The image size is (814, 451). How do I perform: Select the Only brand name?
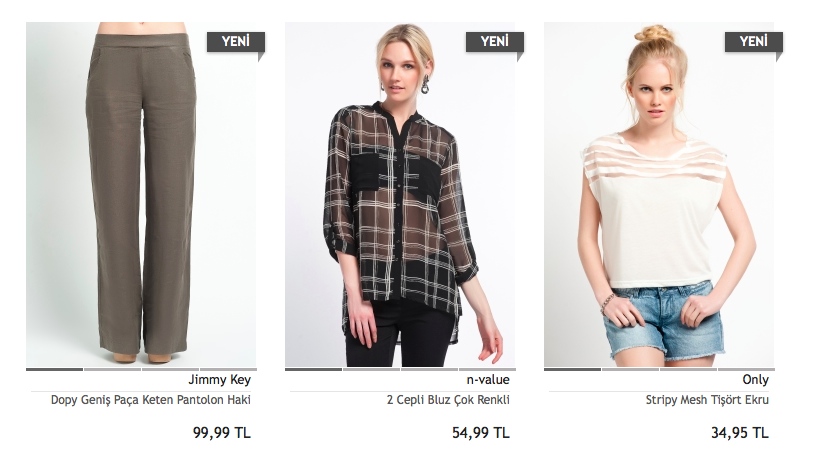coord(755,380)
